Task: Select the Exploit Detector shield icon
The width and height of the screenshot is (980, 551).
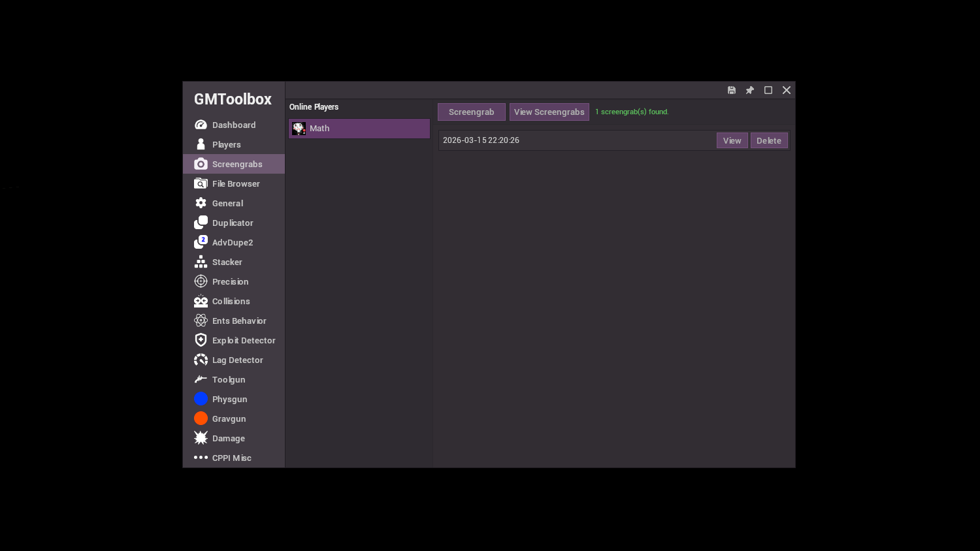Action: [x=201, y=340]
